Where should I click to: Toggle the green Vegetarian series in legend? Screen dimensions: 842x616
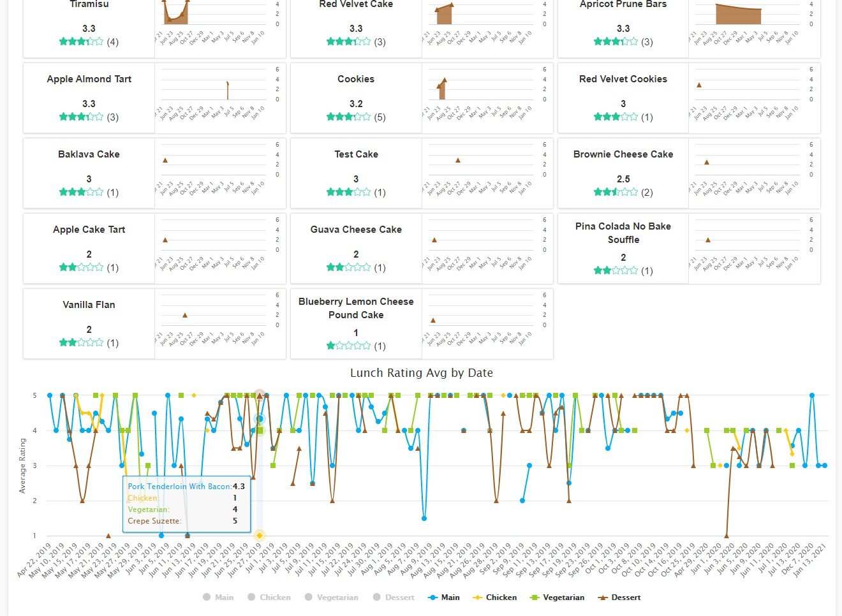click(557, 598)
